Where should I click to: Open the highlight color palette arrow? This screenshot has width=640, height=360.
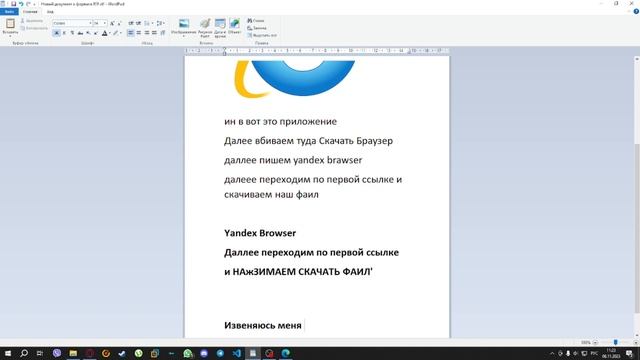pos(121,33)
